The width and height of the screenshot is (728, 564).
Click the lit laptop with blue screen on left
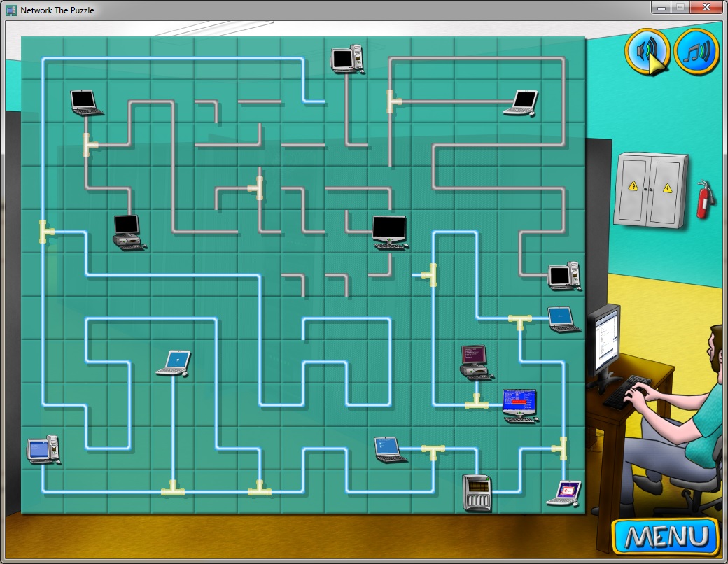pyautogui.click(x=174, y=363)
